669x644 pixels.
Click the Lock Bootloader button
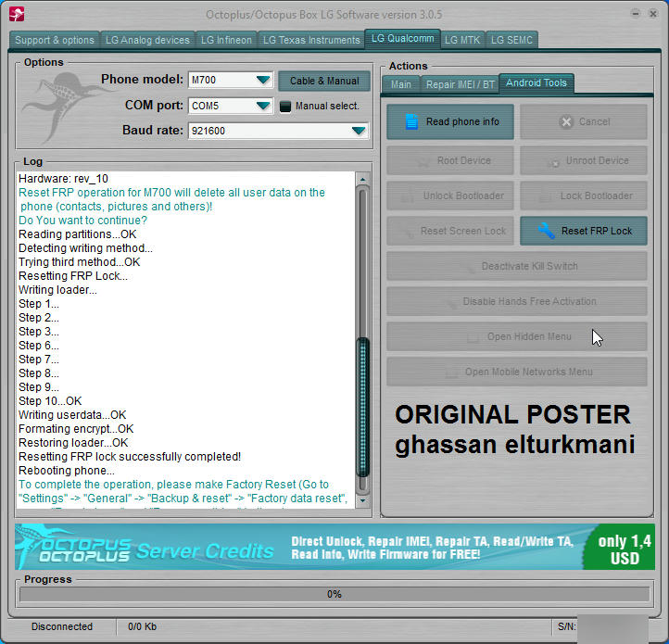click(x=584, y=196)
